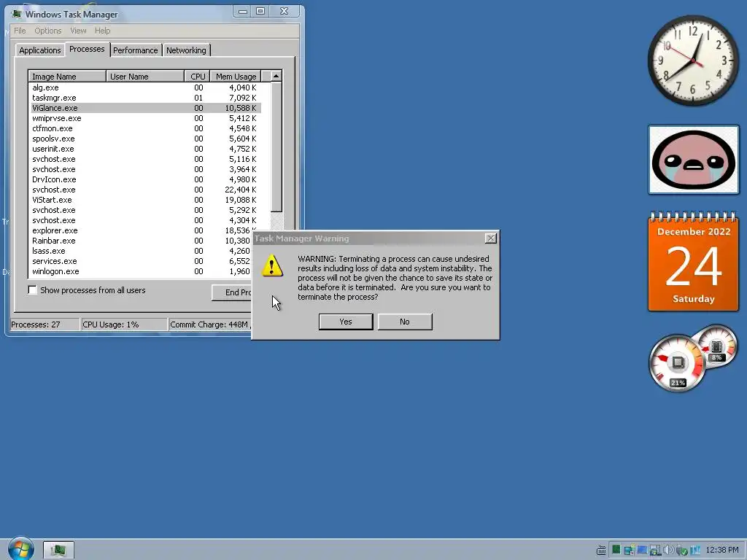
Task: Maximize the Windows Task Manager window
Action: pyautogui.click(x=260, y=11)
